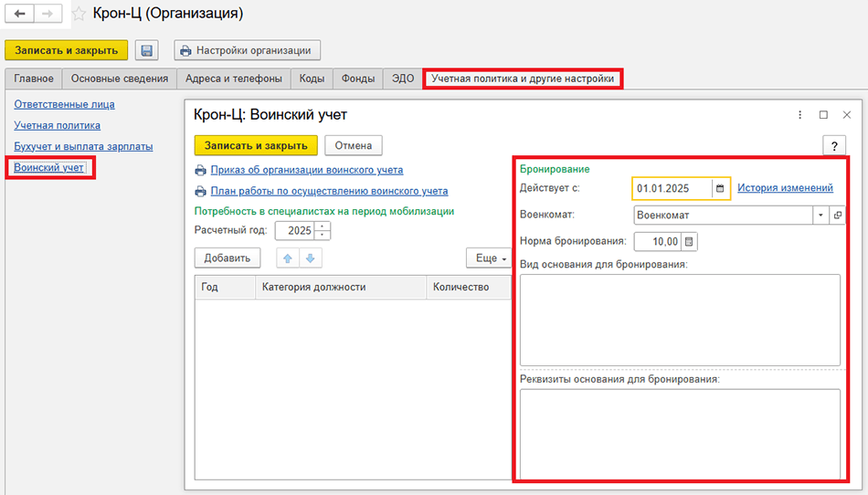Click into Вид основания для бронирования text area
The image size is (868, 495).
pyautogui.click(x=679, y=320)
